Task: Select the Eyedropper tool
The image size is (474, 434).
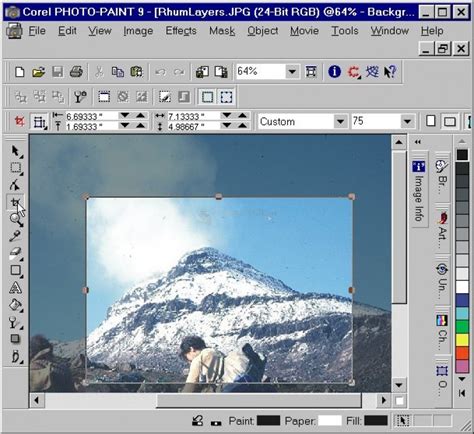Action: click(x=15, y=236)
